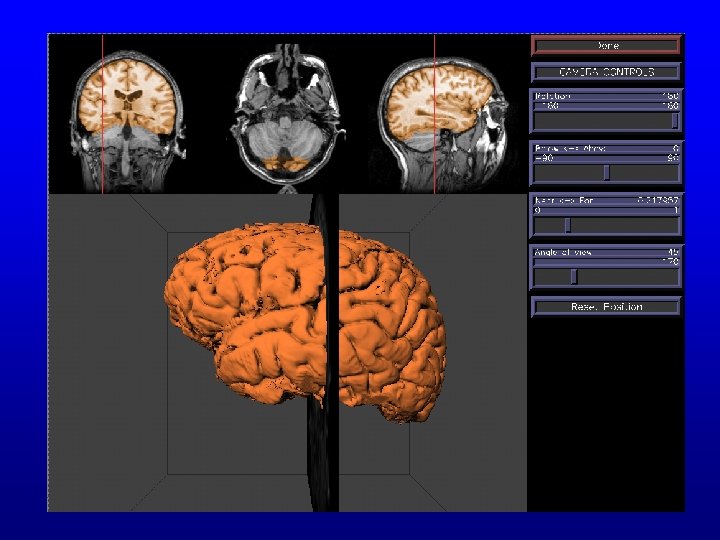
Task: Click the Rotation label text
Action: (554, 96)
